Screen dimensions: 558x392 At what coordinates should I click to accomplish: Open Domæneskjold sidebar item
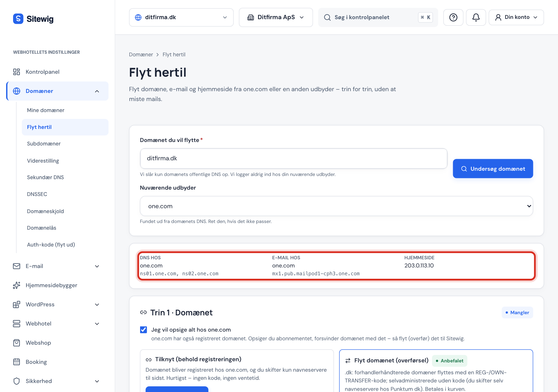click(x=65, y=211)
